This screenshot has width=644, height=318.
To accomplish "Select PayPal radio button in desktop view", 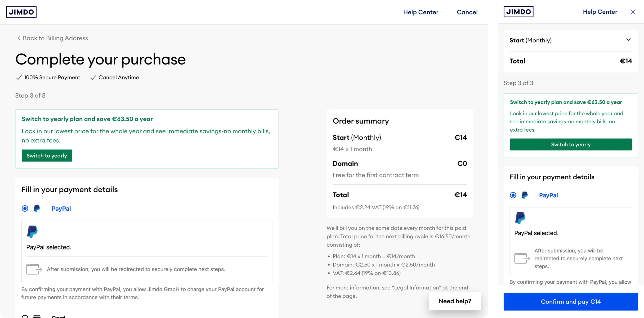I will click(25, 208).
